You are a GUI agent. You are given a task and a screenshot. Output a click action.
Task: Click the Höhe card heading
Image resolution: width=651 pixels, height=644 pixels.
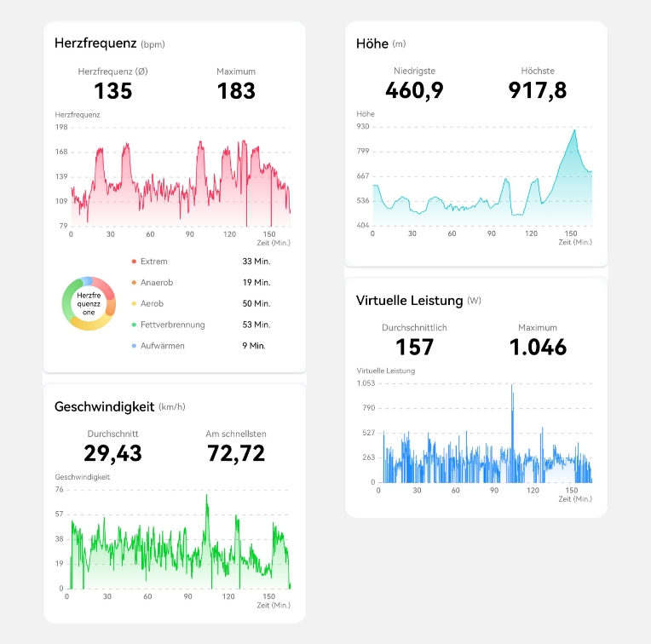click(372, 43)
